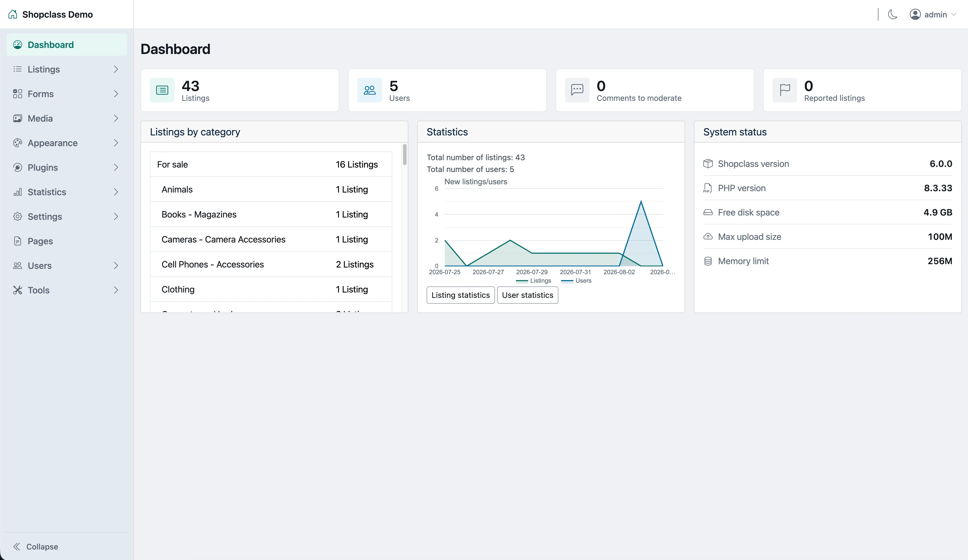The width and height of the screenshot is (968, 560).
Task: Open the Reported listings card
Action: pos(862,90)
